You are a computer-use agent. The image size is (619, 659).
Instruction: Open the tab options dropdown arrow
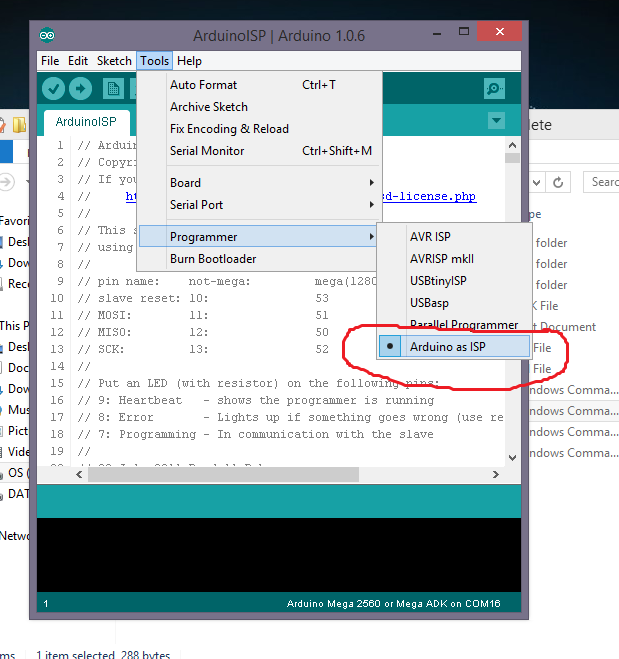point(496,121)
